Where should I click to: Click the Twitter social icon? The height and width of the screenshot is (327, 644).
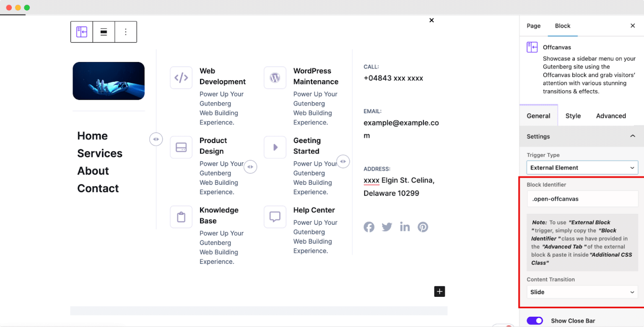387,227
